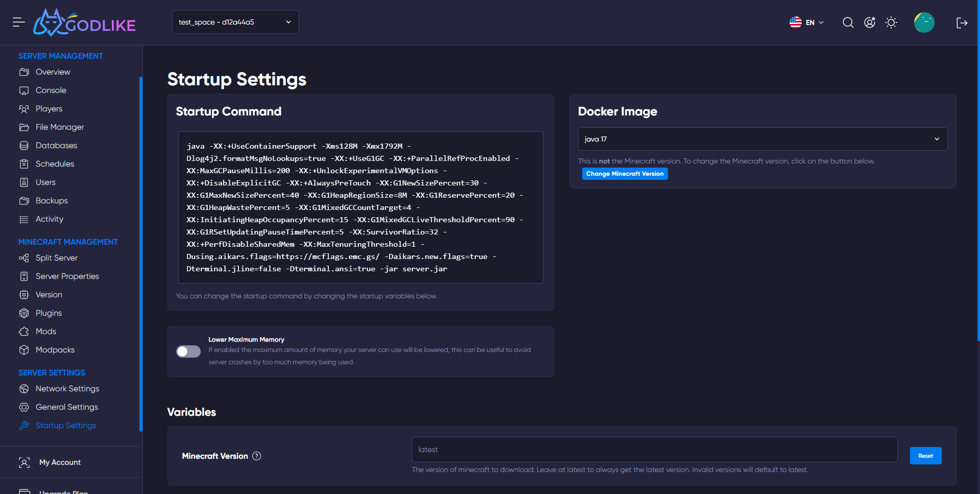Expand the Docker Image java 17 dropdown
Image resolution: width=980 pixels, height=494 pixels.
click(x=762, y=139)
